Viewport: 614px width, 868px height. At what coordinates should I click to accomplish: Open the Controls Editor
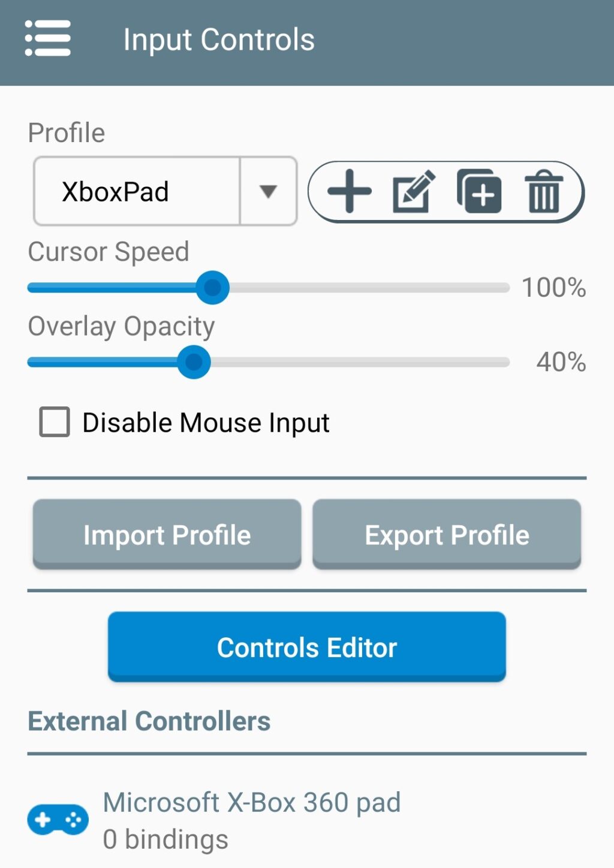pyautogui.click(x=307, y=647)
